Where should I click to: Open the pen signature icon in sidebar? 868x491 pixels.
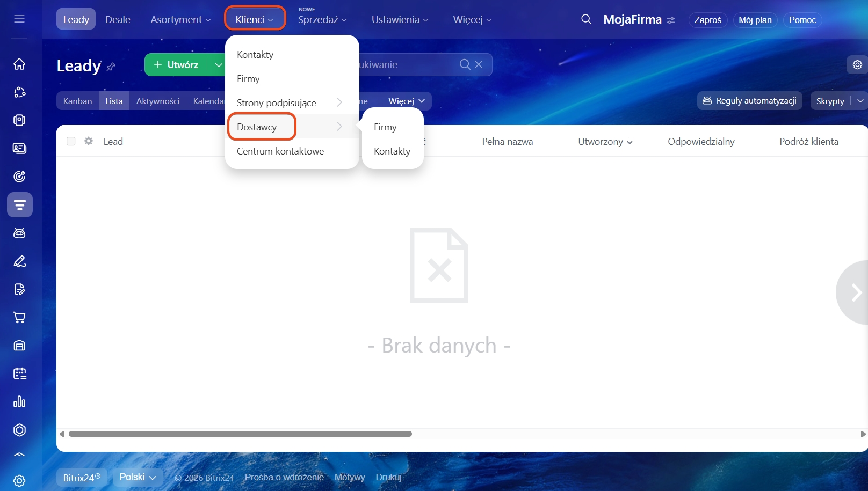pos(19,261)
